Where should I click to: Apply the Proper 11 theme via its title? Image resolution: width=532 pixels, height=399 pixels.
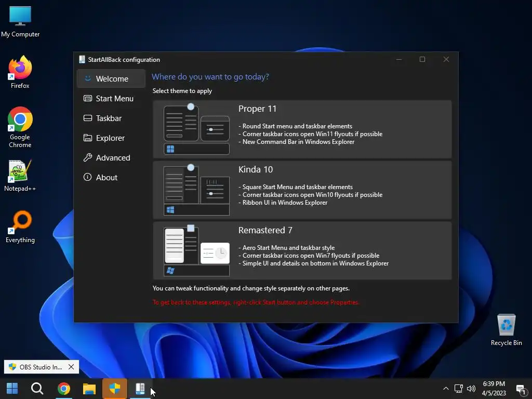[x=257, y=109]
